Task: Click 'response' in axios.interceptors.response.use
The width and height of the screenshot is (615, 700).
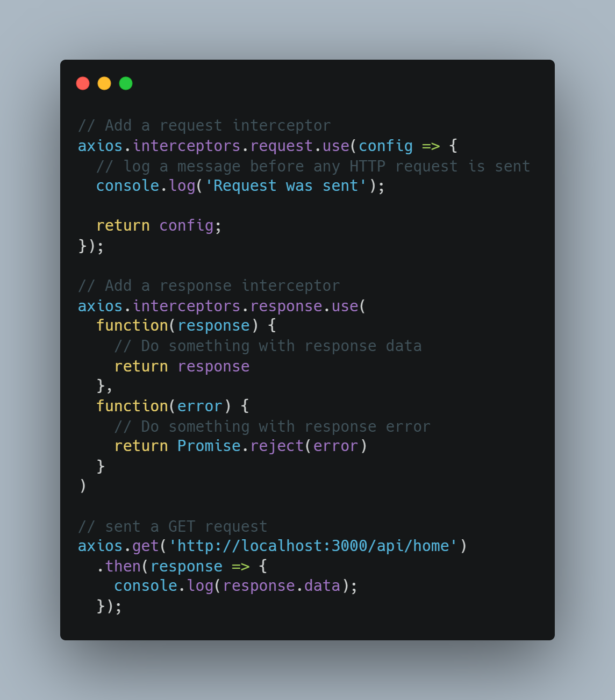Action: pyautogui.click(x=286, y=306)
